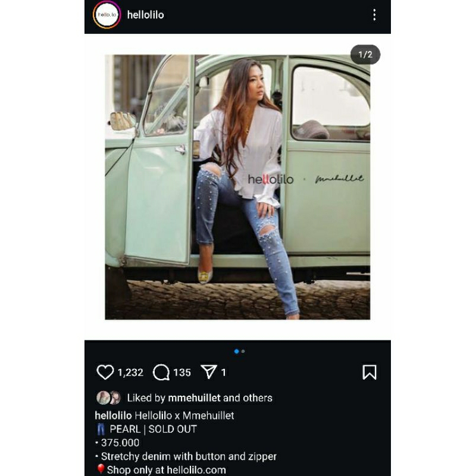Open the three-dot post options menu

click(374, 15)
